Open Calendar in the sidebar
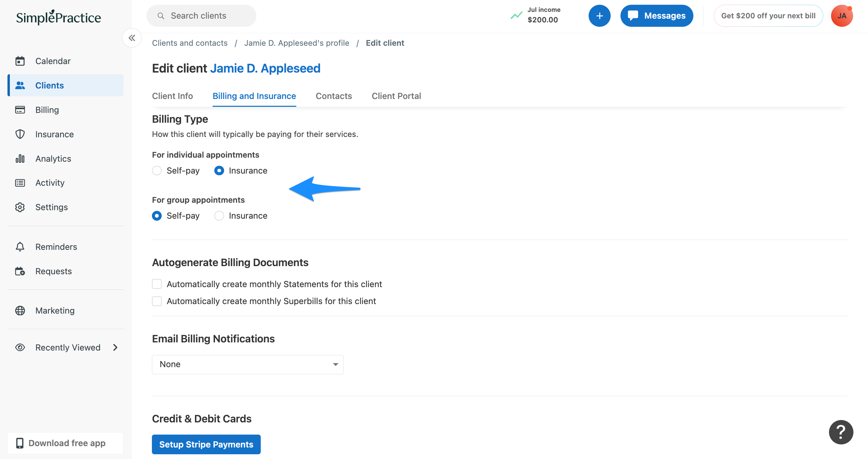The image size is (868, 459). click(x=65, y=61)
